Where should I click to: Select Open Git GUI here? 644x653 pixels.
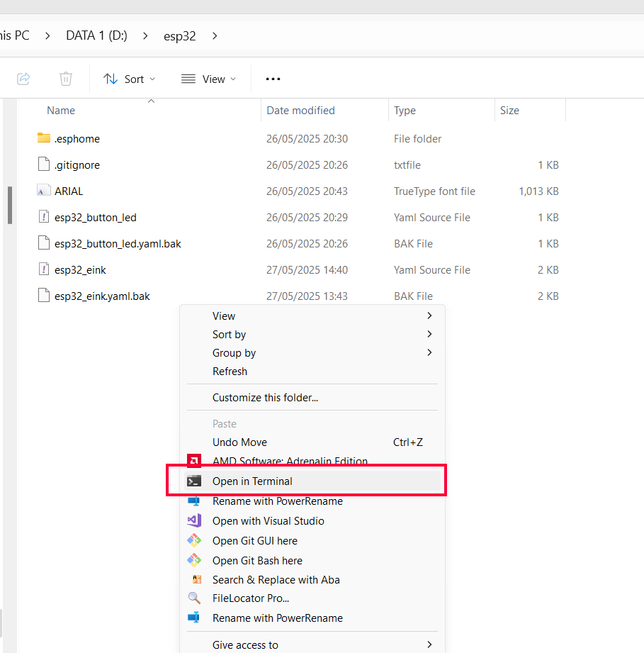pyautogui.click(x=312, y=540)
